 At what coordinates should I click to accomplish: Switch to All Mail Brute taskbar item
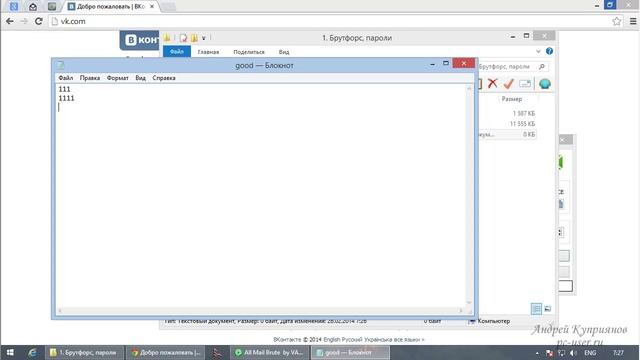point(269,353)
